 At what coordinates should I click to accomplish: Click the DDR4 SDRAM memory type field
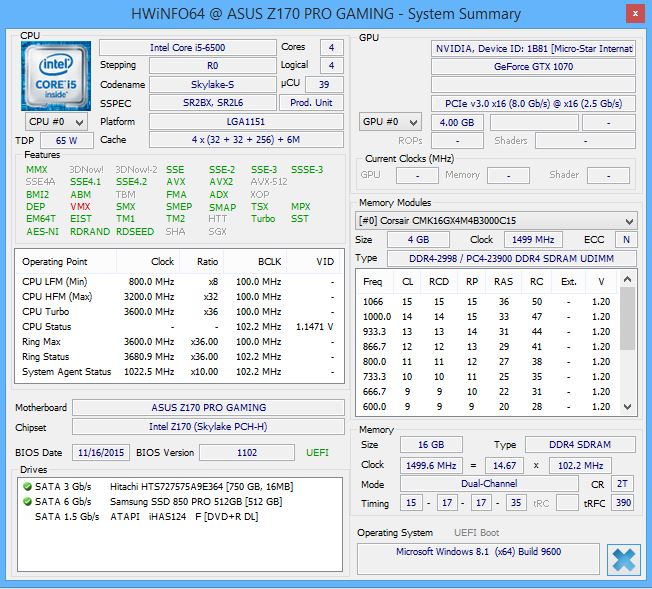pyautogui.click(x=580, y=445)
